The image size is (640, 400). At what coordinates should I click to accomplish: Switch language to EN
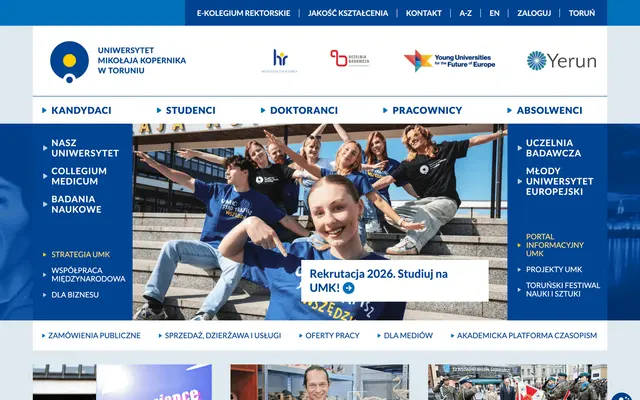tap(494, 13)
